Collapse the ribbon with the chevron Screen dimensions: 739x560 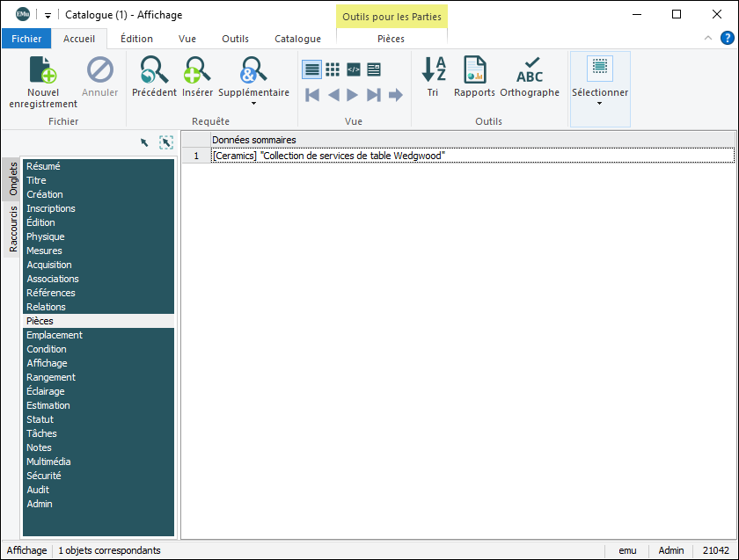pyautogui.click(x=708, y=38)
